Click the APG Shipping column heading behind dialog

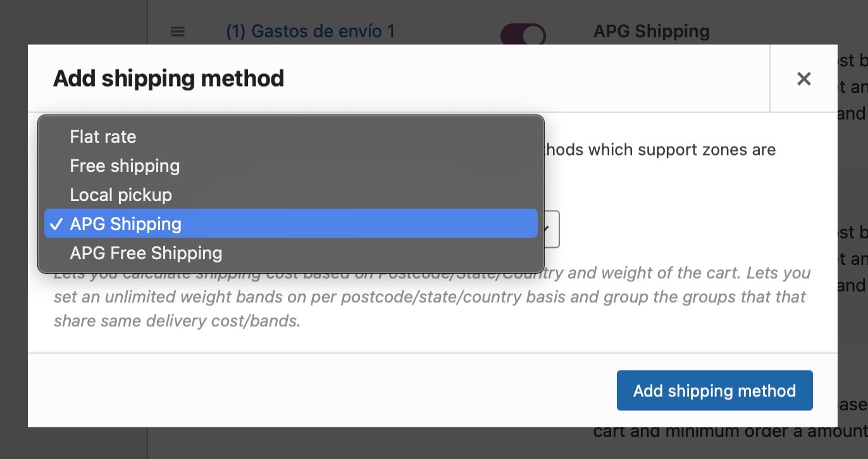pyautogui.click(x=651, y=31)
